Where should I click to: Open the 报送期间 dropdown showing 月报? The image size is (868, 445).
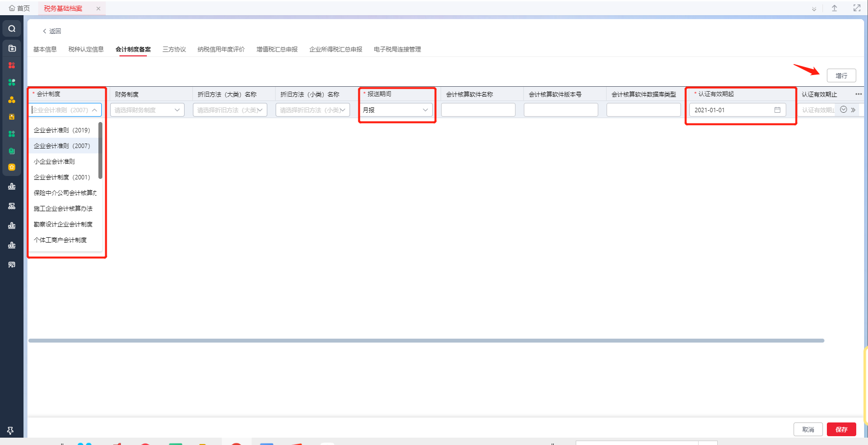click(x=396, y=110)
